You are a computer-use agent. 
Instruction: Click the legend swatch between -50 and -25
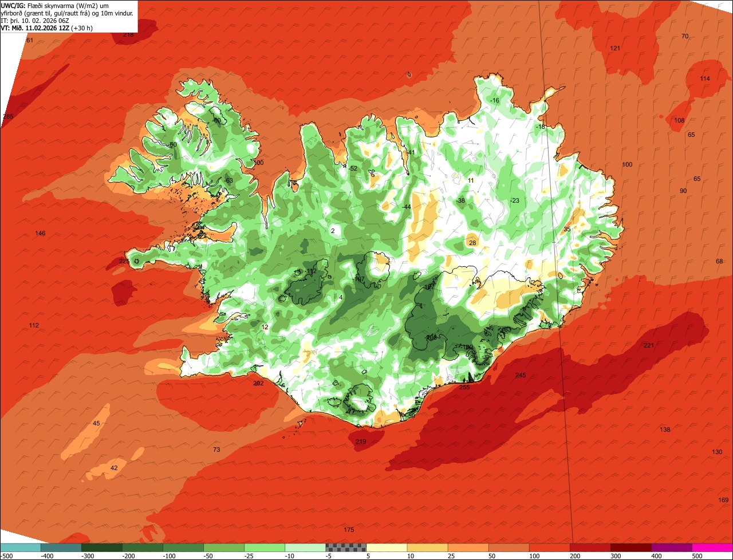[x=224, y=547]
